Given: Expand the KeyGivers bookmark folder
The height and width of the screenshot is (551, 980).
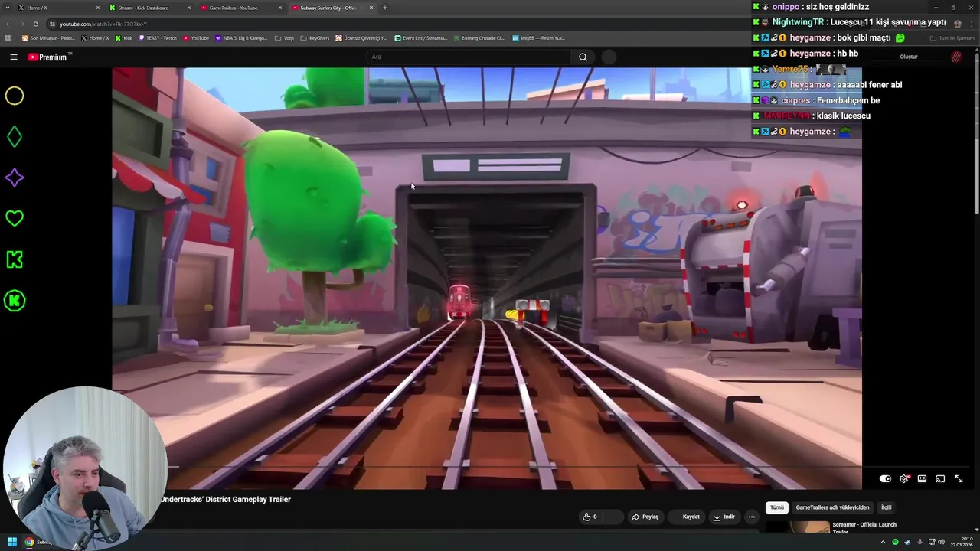Looking at the screenshot, I should pyautogui.click(x=315, y=38).
